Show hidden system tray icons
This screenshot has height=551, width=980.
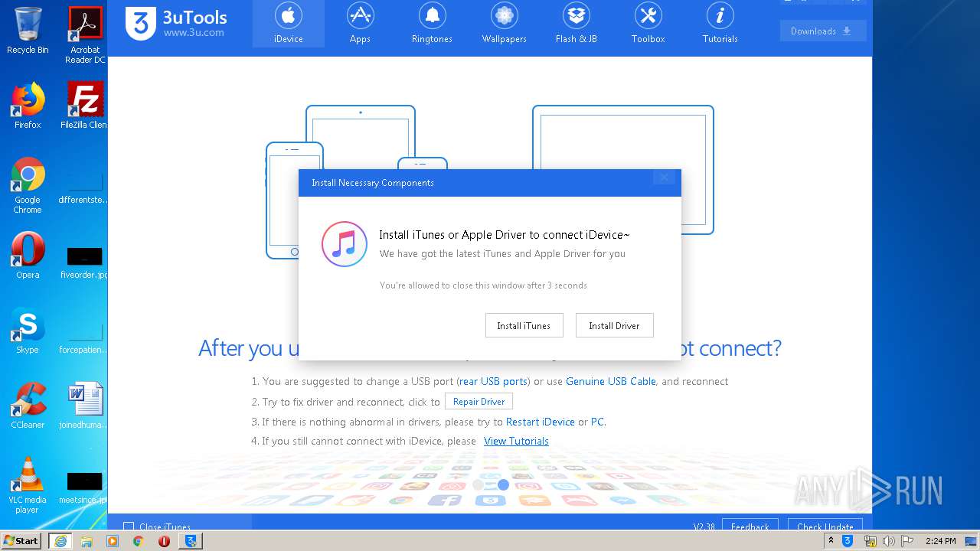pyautogui.click(x=831, y=541)
